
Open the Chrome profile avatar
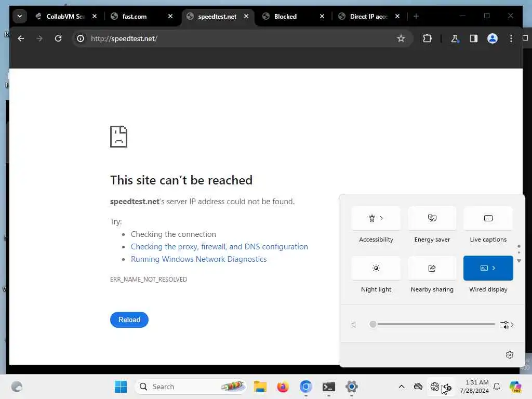coord(493,38)
